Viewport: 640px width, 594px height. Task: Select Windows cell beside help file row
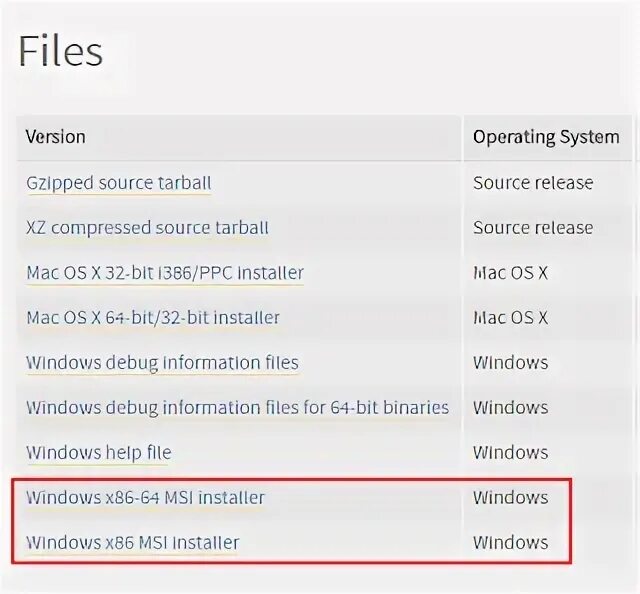[x=511, y=453]
